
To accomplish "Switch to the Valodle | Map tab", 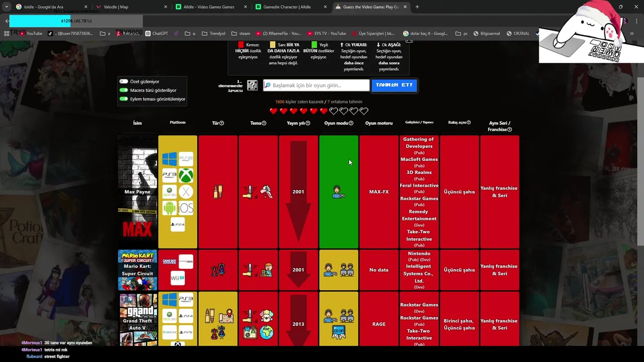I will [x=132, y=7].
